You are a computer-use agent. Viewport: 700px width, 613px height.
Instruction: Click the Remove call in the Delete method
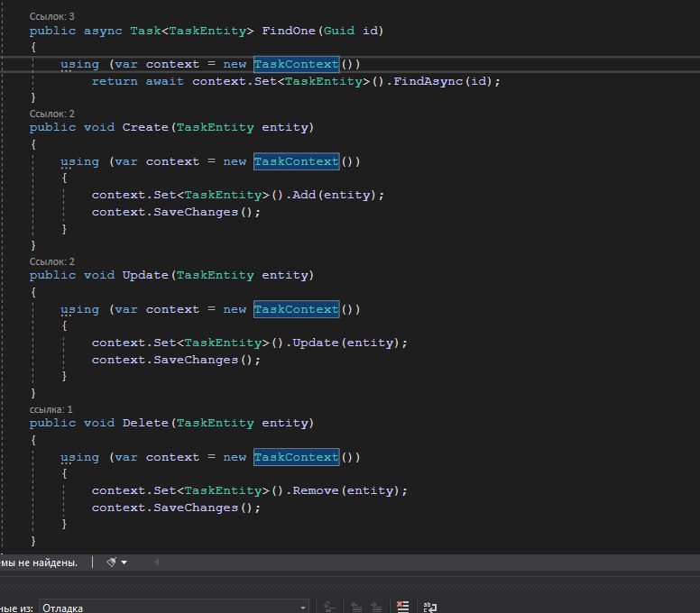(315, 490)
